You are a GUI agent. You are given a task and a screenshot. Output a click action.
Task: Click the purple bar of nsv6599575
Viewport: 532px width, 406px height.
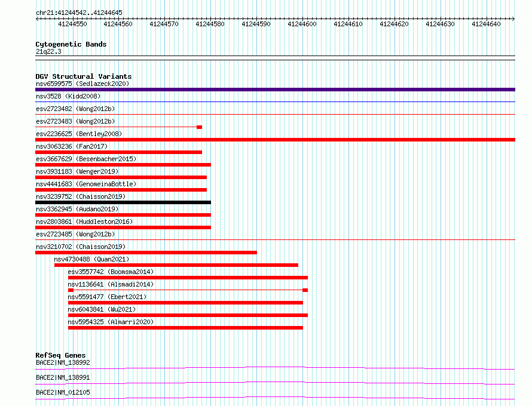point(275,90)
